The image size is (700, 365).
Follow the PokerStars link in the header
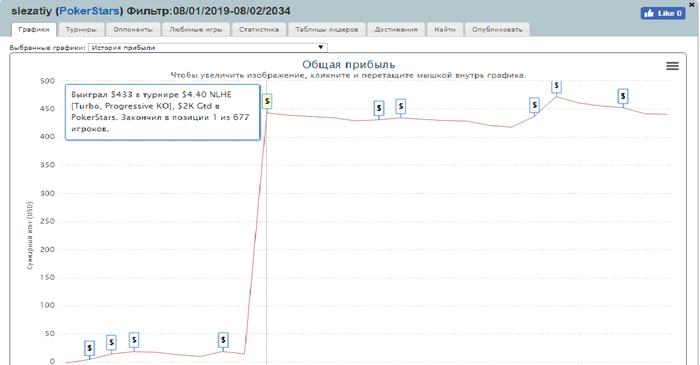(x=89, y=11)
